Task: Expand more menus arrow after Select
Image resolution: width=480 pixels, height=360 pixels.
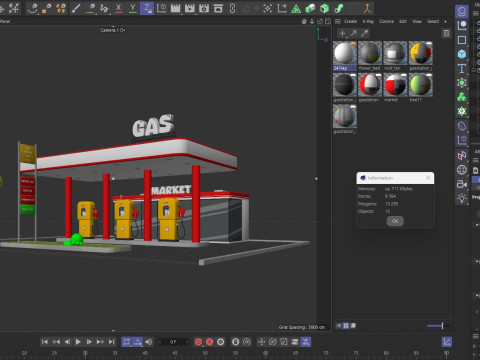Action: tap(445, 21)
